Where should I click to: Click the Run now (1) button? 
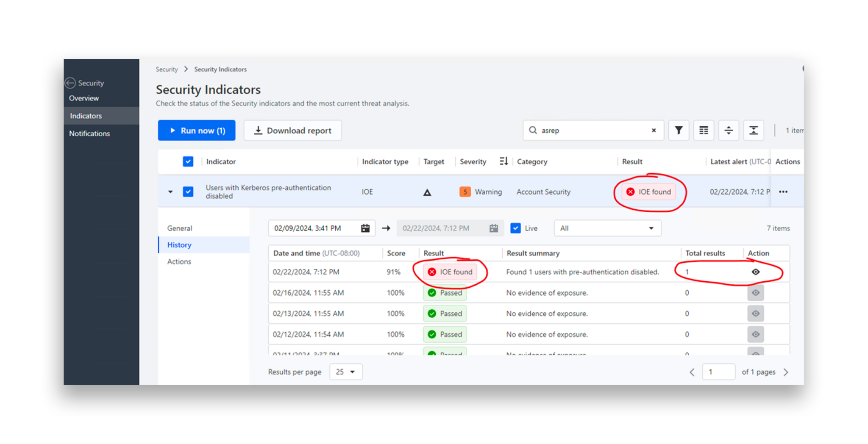pos(197,130)
